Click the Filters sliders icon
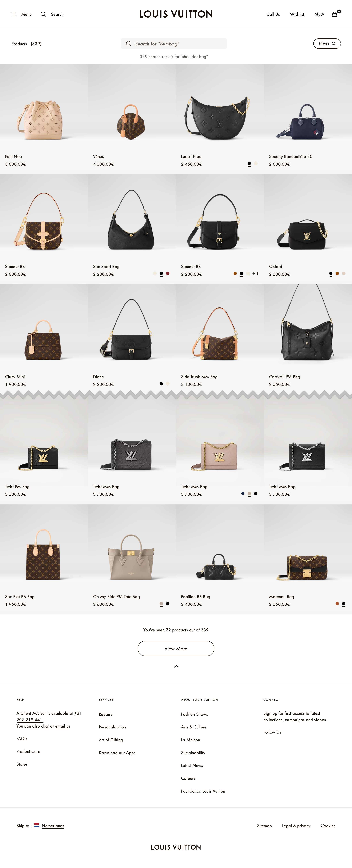Image resolution: width=352 pixels, height=868 pixels. pyautogui.click(x=333, y=44)
